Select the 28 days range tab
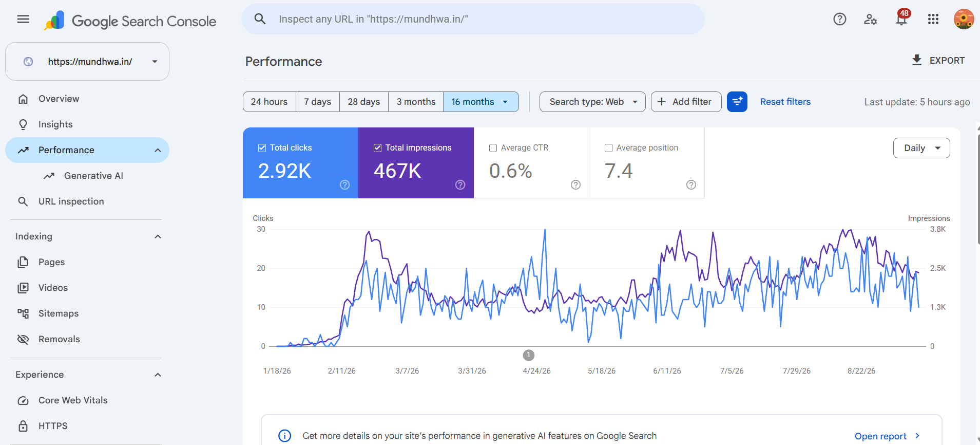 364,102
